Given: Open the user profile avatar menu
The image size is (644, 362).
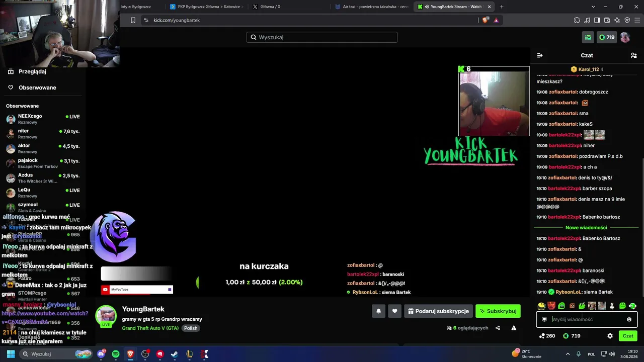Looking at the screenshot, I should pyautogui.click(x=625, y=37).
